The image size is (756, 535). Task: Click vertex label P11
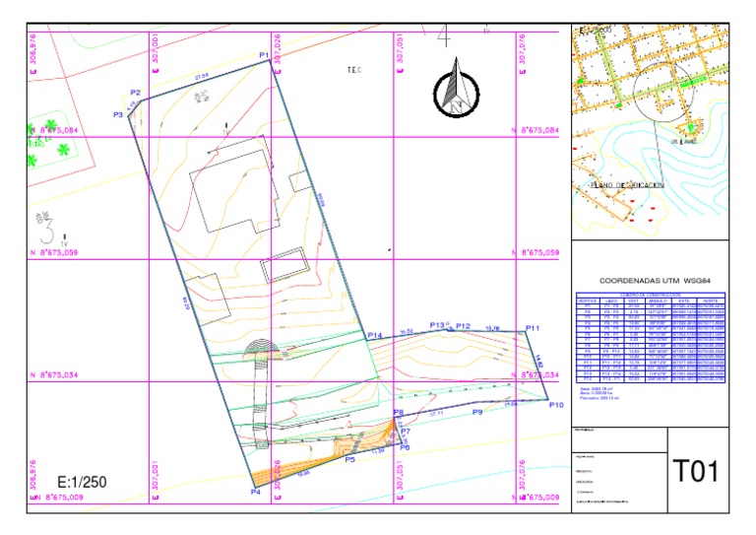pyautogui.click(x=533, y=328)
